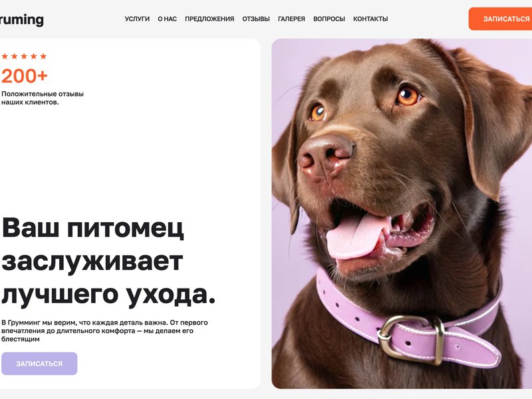The width and height of the screenshot is (532, 399).
Task: Click the chocolate labrador hero image
Action: tap(402, 213)
